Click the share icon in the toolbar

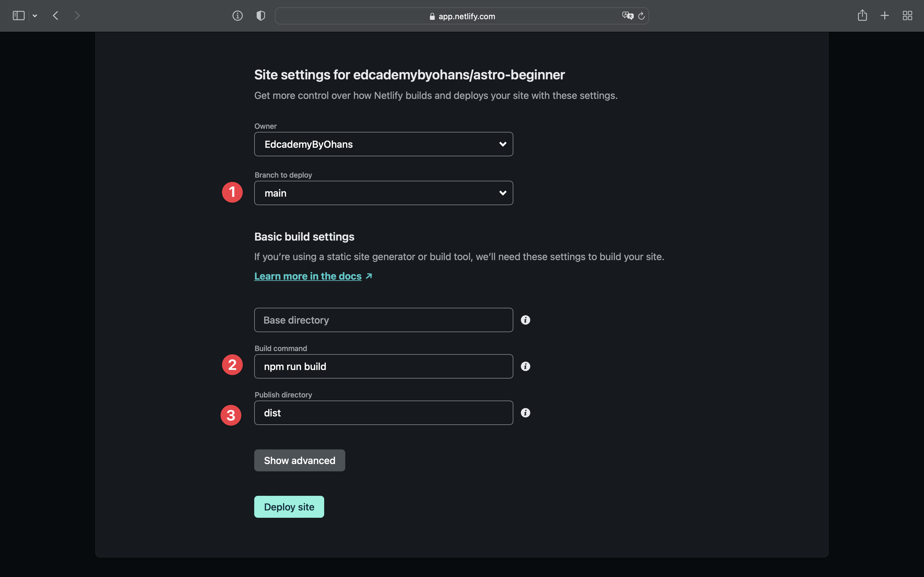pyautogui.click(x=862, y=16)
